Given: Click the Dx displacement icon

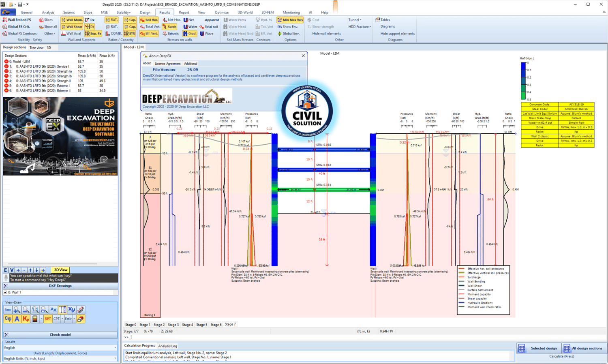Looking at the screenshot, I should point(87,20).
